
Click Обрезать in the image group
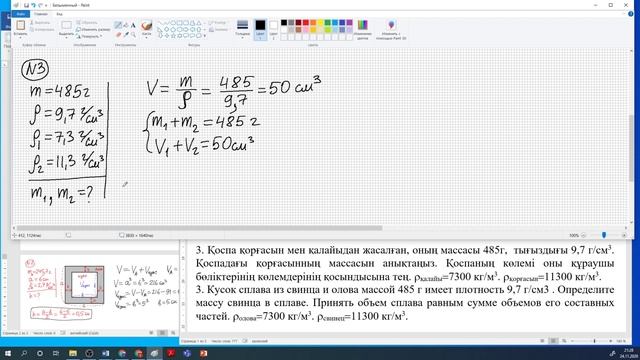(87, 23)
